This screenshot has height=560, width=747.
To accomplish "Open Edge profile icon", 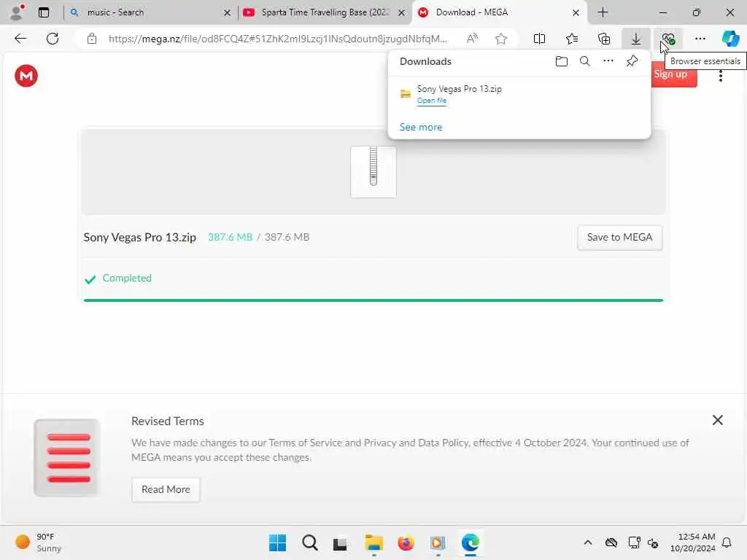I will tap(18, 12).
